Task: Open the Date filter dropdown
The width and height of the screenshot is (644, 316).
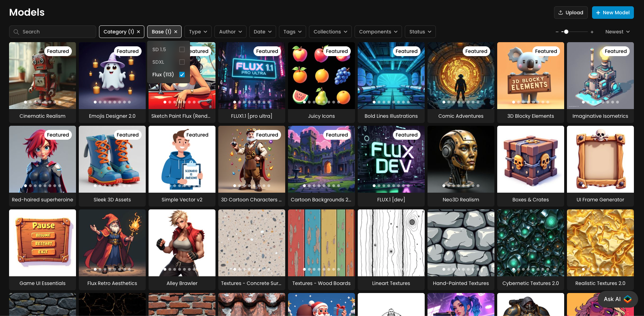Action: (263, 32)
